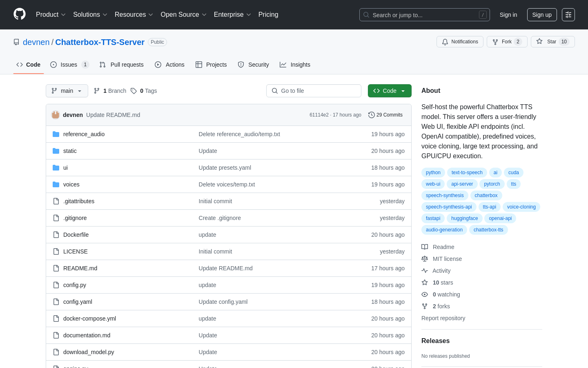Open devnen's avatar in commit bar
Image resolution: width=588 pixels, height=368 pixels.
pyautogui.click(x=56, y=115)
